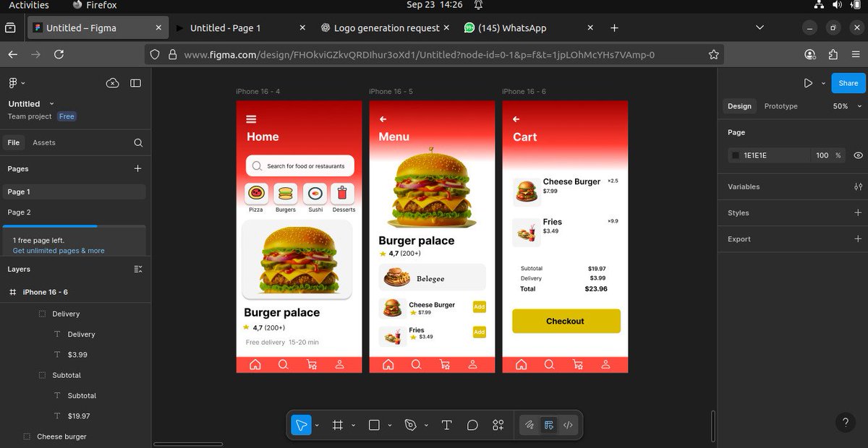Open Firefox extensions puzzle icon
Screen dimensions: 868x448
click(833, 54)
